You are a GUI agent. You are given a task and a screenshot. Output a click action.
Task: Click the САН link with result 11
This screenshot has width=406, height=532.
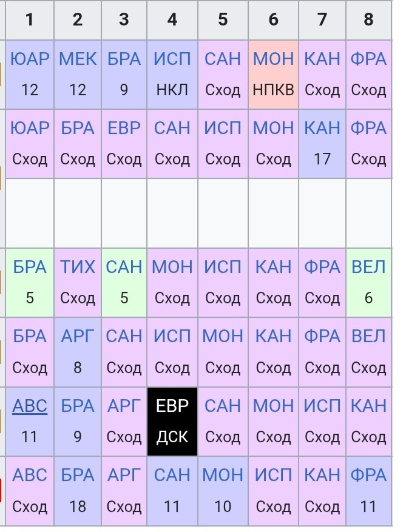click(172, 475)
